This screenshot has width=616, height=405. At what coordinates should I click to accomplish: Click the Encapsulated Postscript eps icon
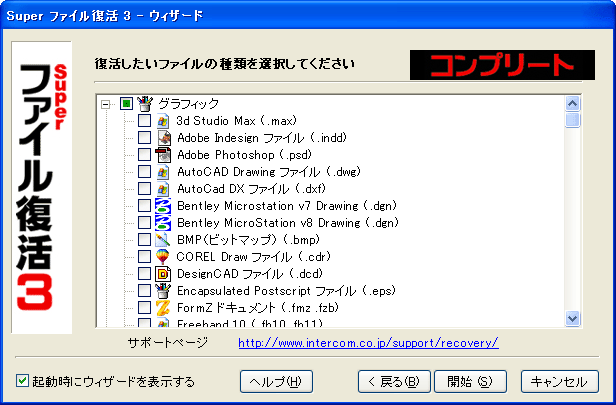coord(163,291)
